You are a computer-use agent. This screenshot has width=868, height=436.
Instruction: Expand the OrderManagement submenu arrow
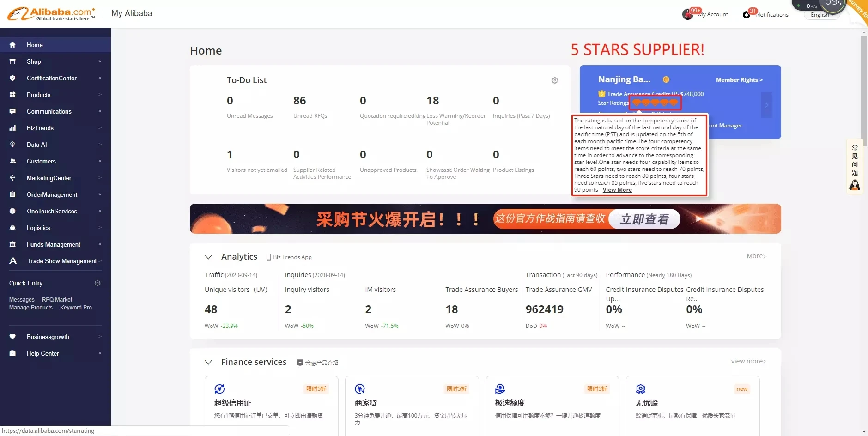(100, 194)
